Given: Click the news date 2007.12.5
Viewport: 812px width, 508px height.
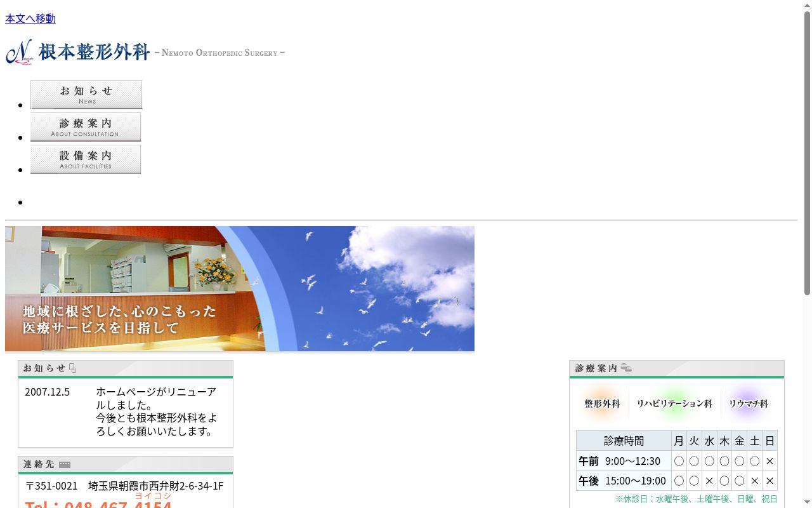Looking at the screenshot, I should [x=47, y=392].
